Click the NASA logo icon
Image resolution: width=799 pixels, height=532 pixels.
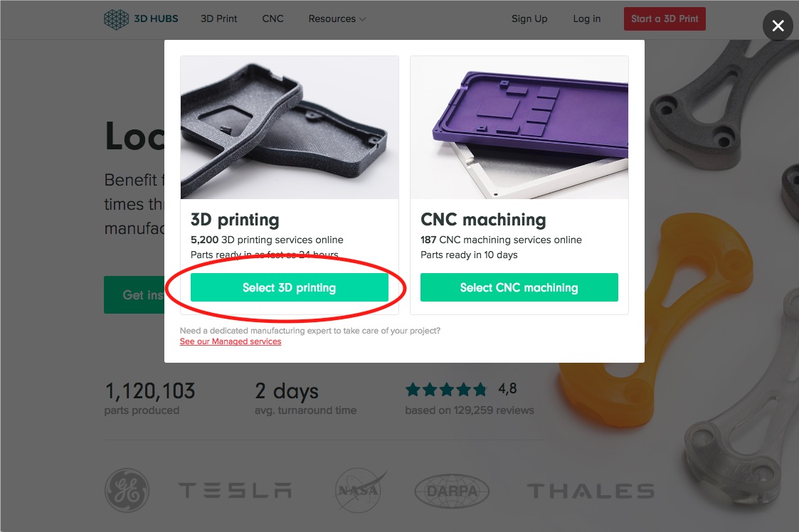[360, 491]
